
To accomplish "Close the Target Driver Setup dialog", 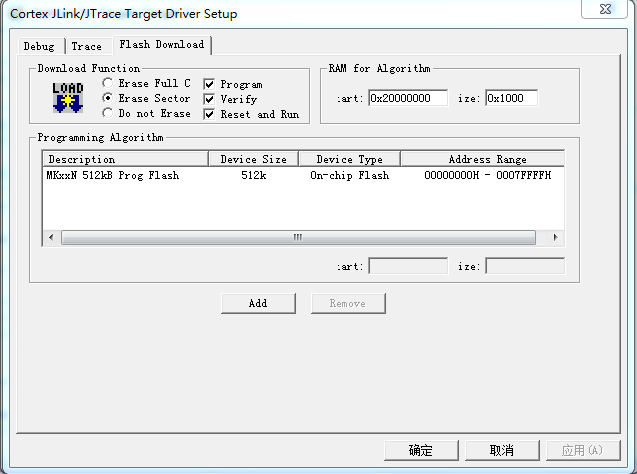I will coord(605,9).
